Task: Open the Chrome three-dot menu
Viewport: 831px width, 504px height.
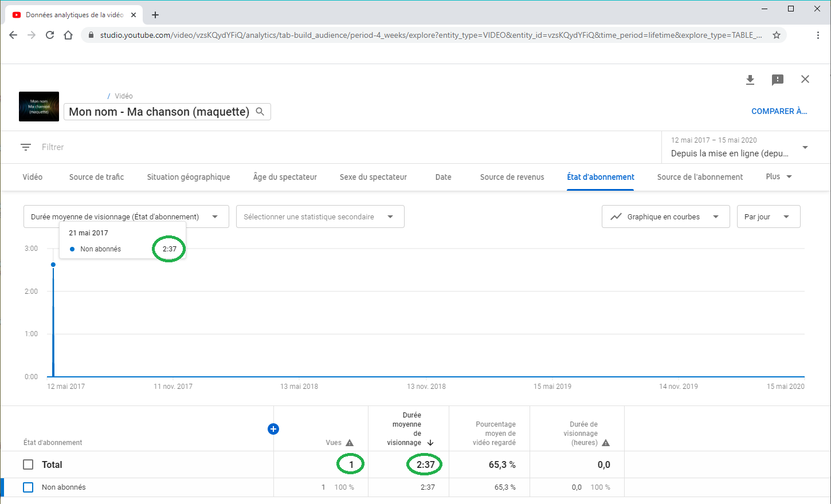Action: [x=818, y=35]
